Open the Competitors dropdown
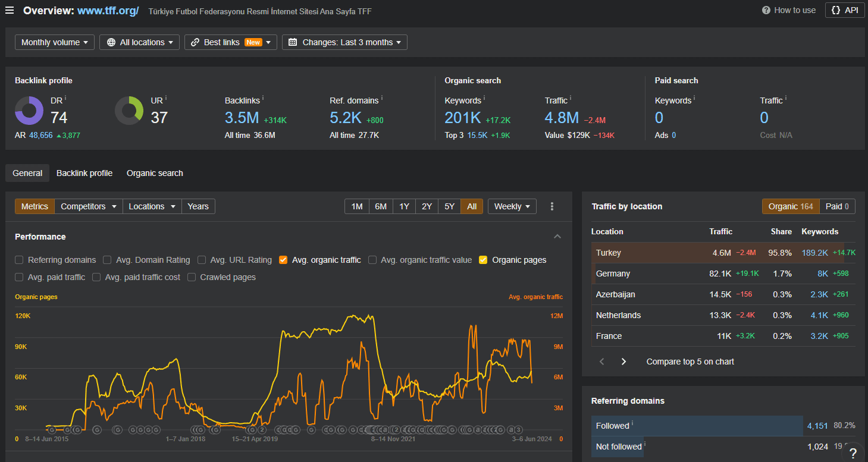The height and width of the screenshot is (462, 868). click(89, 206)
